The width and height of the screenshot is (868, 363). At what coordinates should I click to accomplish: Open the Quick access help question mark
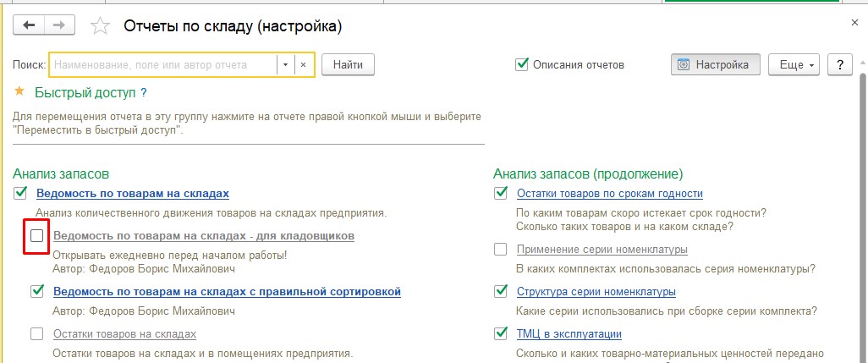144,93
